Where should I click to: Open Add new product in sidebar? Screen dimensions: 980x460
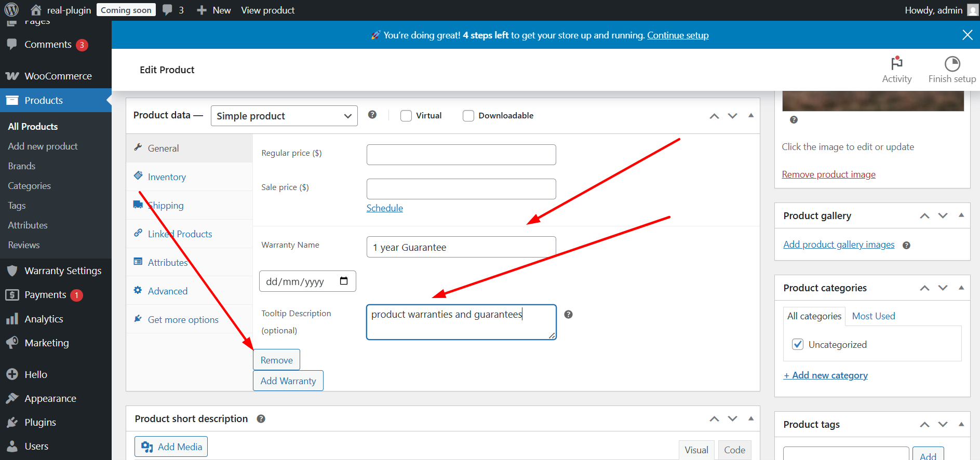click(x=43, y=146)
